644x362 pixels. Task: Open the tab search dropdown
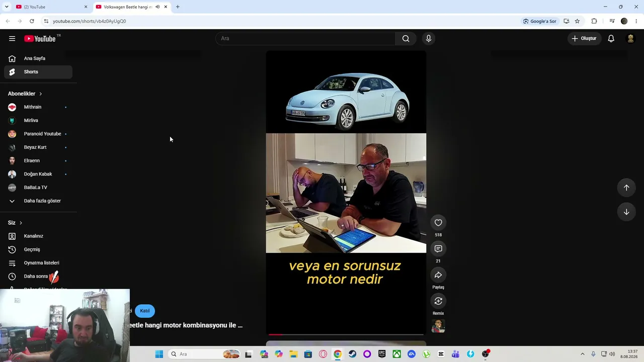(7, 7)
